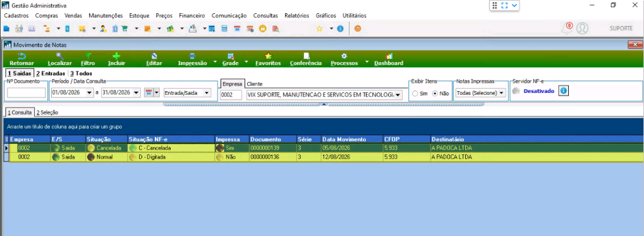
Task: Open the Vendas menu
Action: 73,16
